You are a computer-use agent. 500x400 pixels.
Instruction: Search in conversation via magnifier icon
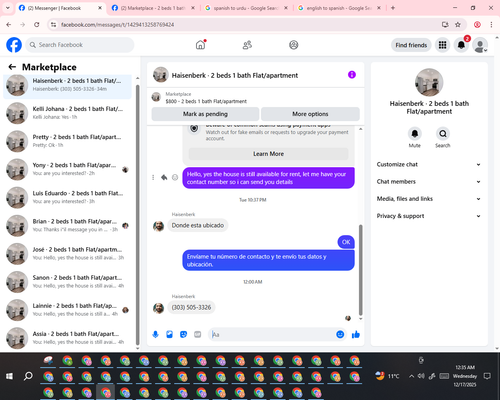(x=443, y=134)
